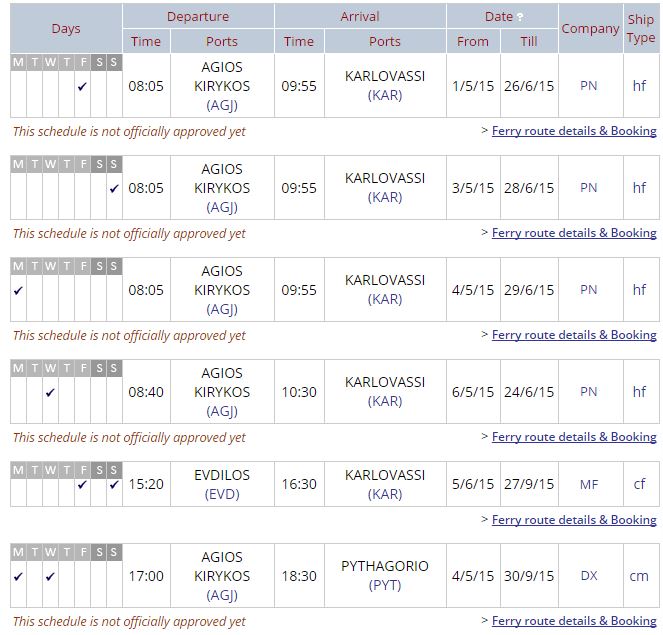Click the cf ship type
This screenshot has width=663, height=635.
coord(640,484)
